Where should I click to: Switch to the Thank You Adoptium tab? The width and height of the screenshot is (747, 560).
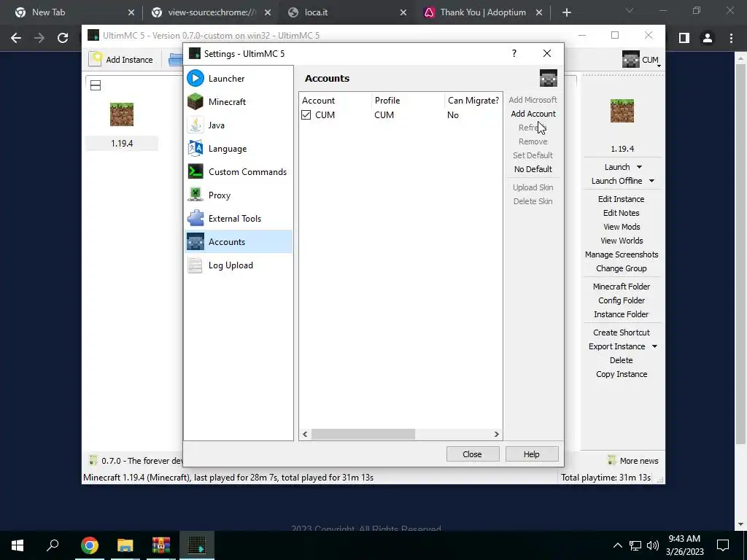(x=483, y=12)
